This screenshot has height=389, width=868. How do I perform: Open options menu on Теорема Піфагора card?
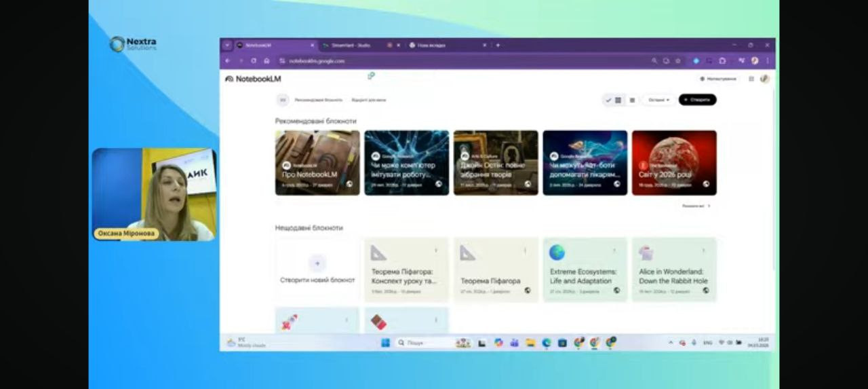pyautogui.click(x=525, y=251)
